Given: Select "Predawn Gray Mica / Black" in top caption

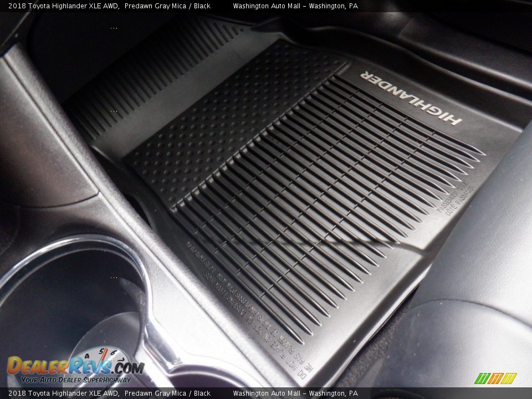Looking at the screenshot, I should point(167,6).
